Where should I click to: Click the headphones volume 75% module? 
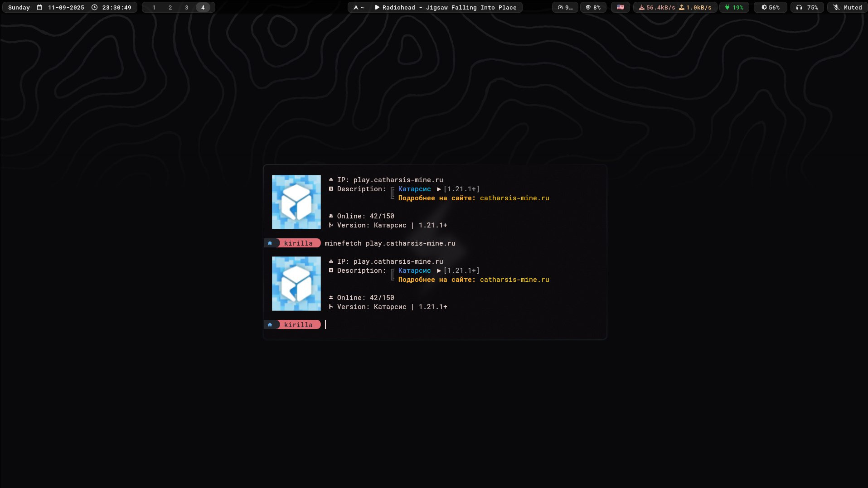point(807,7)
